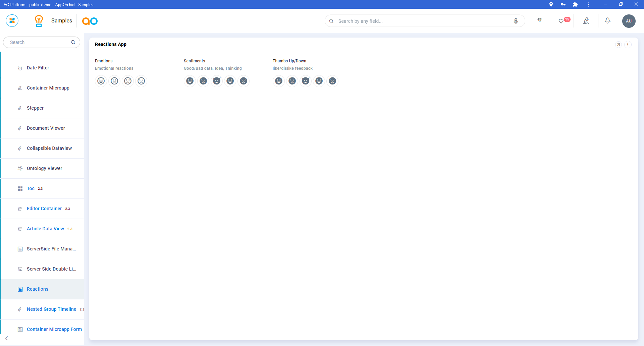The height and width of the screenshot is (346, 644).
Task: Collapse the left sidebar with chevron arrow
Action: (x=7, y=338)
